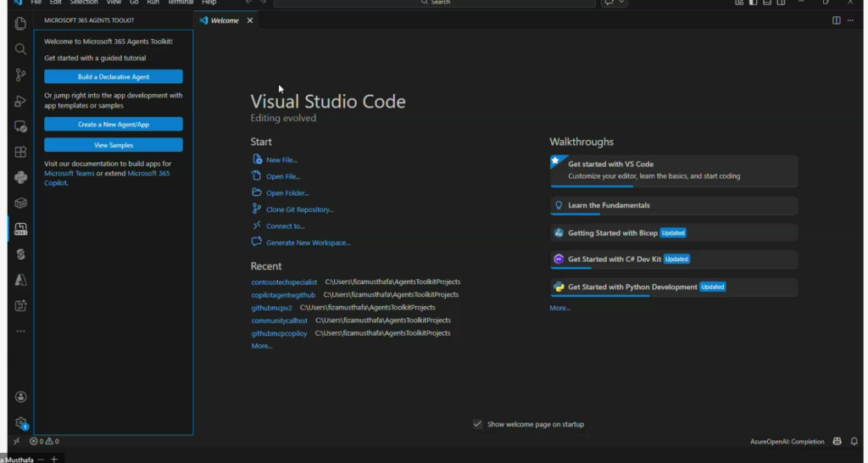This screenshot has width=868, height=463.
Task: Open the Extensions view icon
Action: [x=20, y=153]
